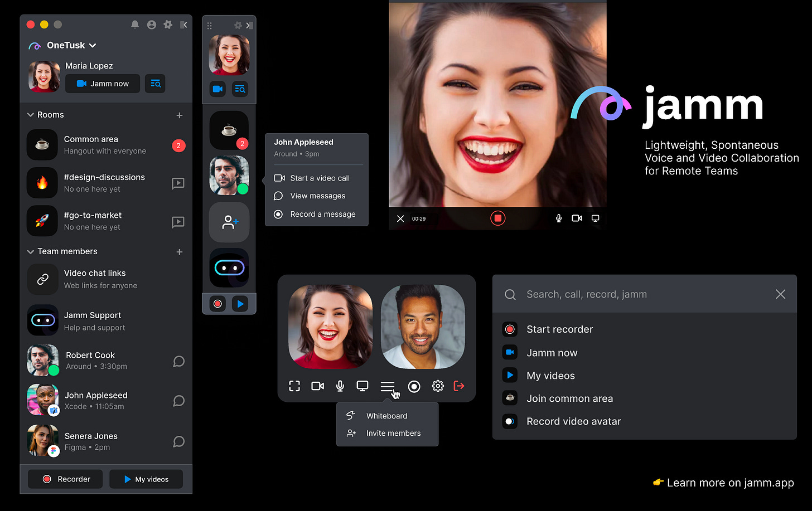The image size is (812, 511).
Task: Leave the call with red exit icon
Action: pos(459,386)
